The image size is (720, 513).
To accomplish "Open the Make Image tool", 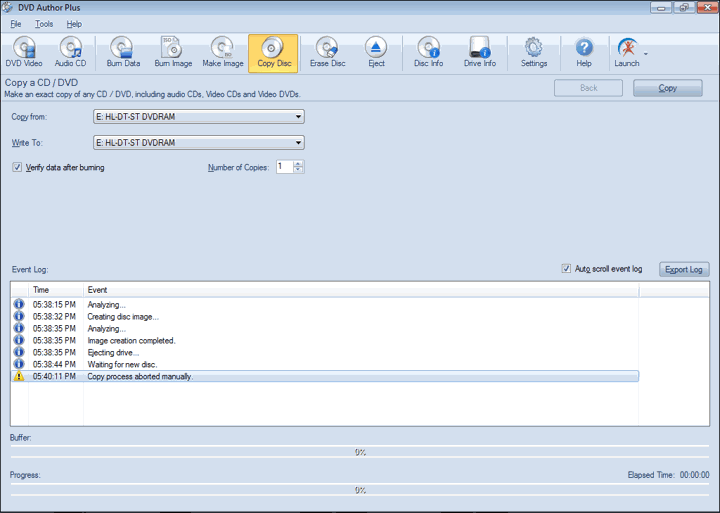I will 223,53.
